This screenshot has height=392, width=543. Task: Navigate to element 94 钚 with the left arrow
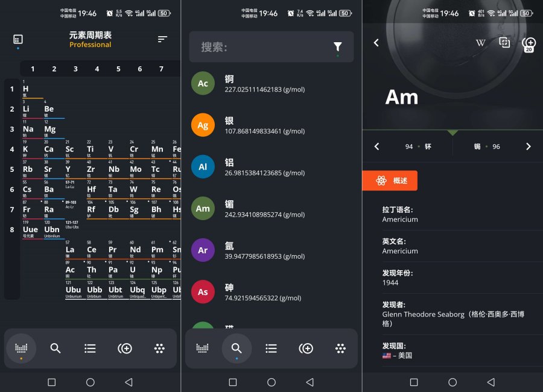coord(376,146)
